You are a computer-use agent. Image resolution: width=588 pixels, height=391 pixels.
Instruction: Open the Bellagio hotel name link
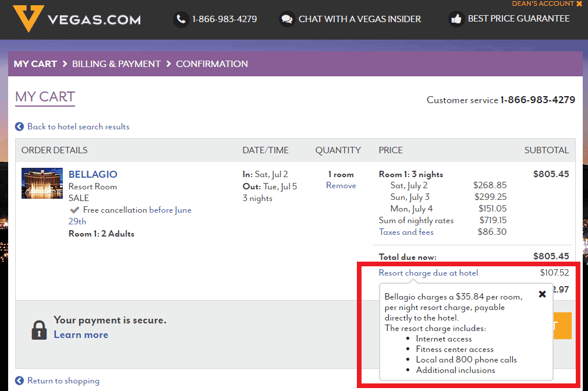[93, 174]
